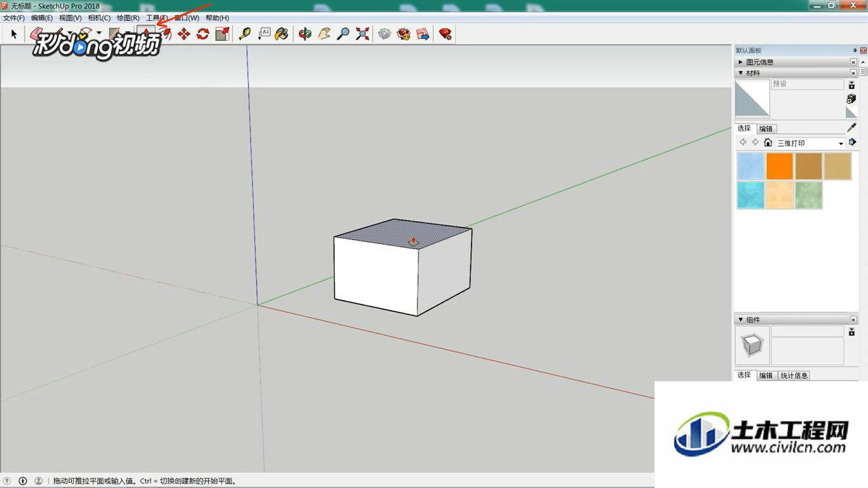Open 文件(F) menu
The height and width of the screenshot is (488, 868).
14,18
